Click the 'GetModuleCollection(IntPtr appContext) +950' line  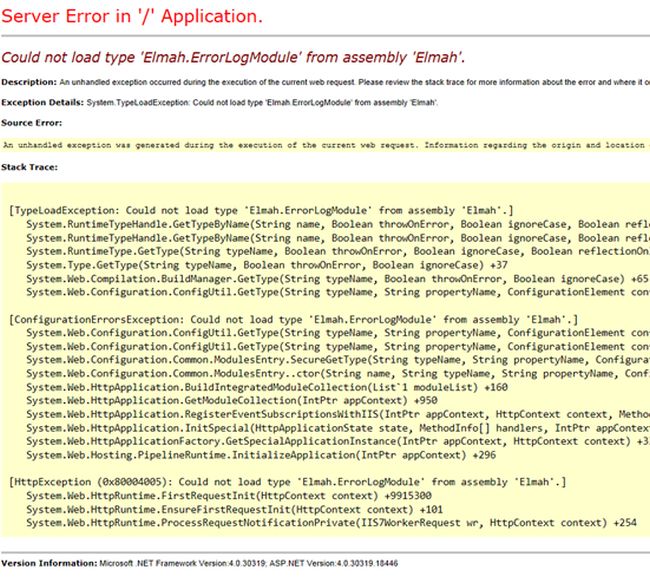click(232, 400)
